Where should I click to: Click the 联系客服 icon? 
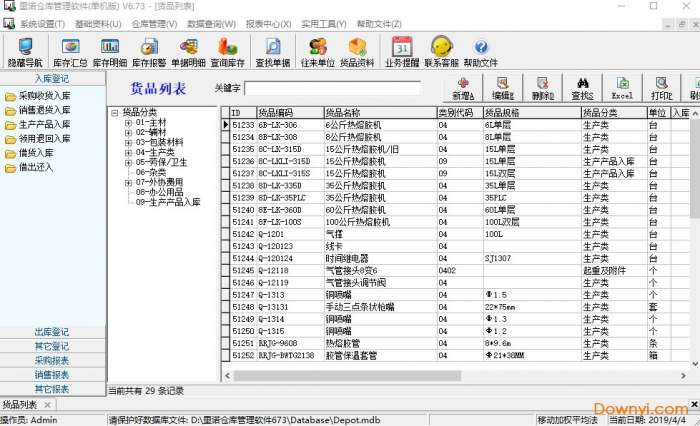(x=442, y=53)
